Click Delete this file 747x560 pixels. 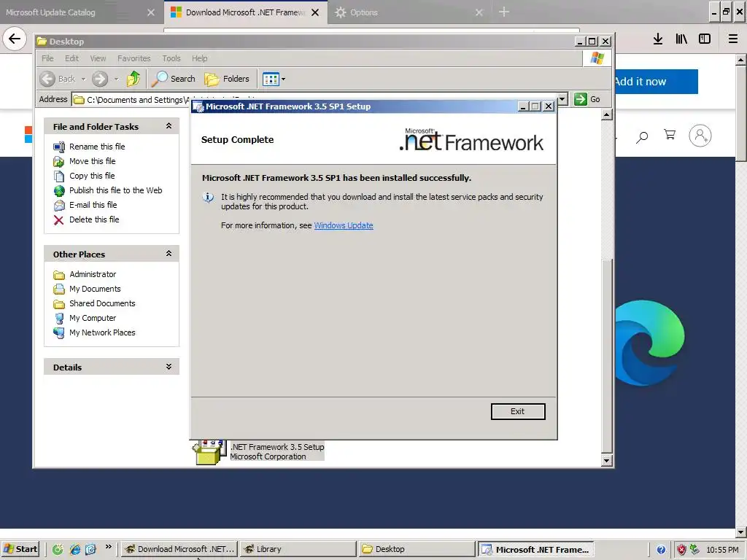94,219
